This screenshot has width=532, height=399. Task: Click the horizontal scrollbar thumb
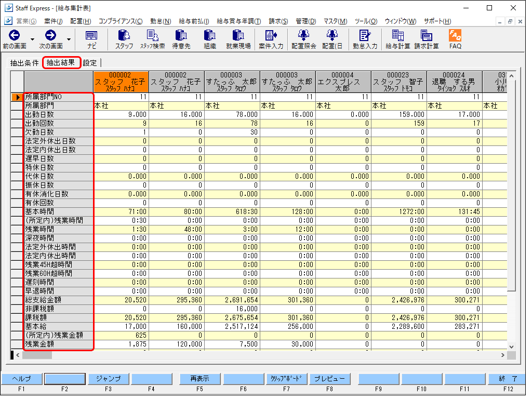[x=37, y=355]
